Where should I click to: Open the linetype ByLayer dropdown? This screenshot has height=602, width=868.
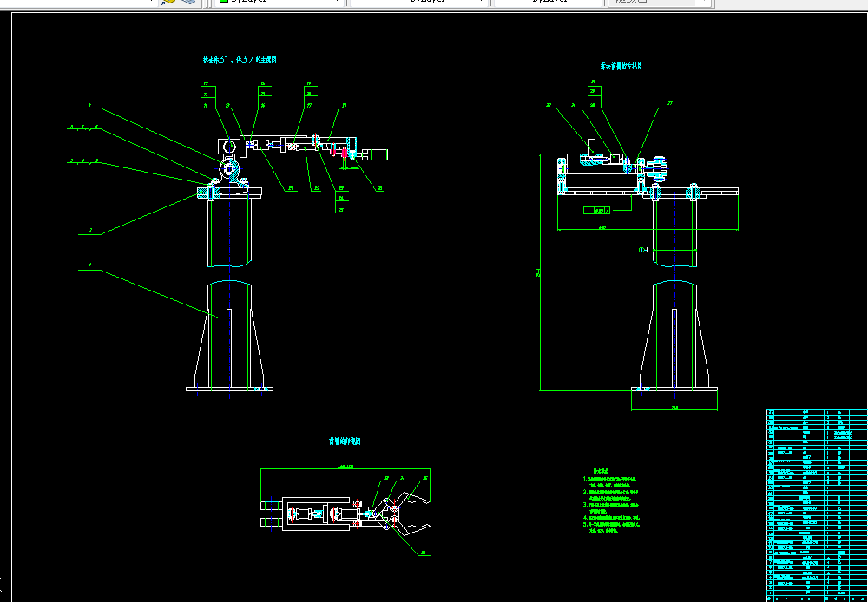tap(419, 2)
